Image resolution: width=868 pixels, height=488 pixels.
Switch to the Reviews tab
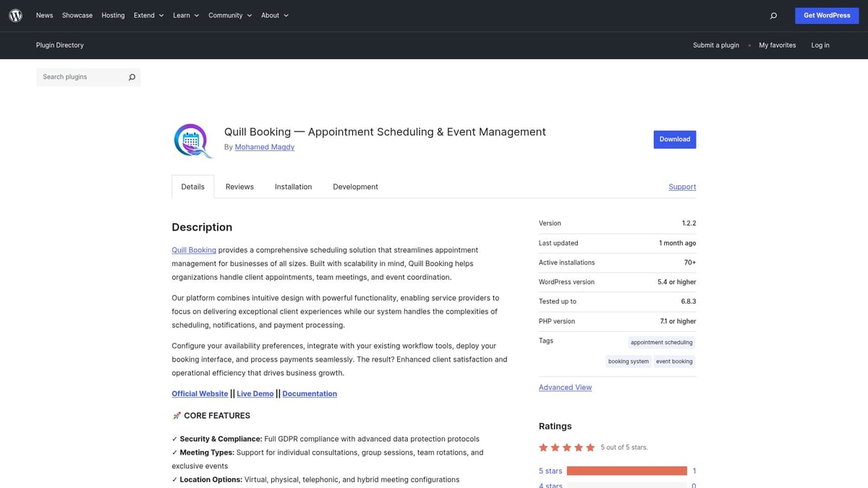[x=239, y=187]
